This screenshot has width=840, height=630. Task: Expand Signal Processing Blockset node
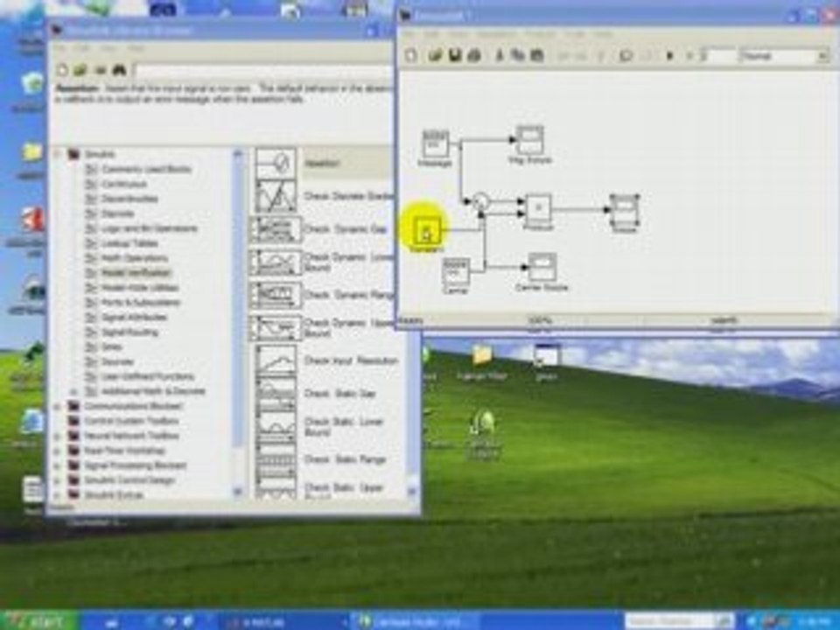(x=57, y=466)
